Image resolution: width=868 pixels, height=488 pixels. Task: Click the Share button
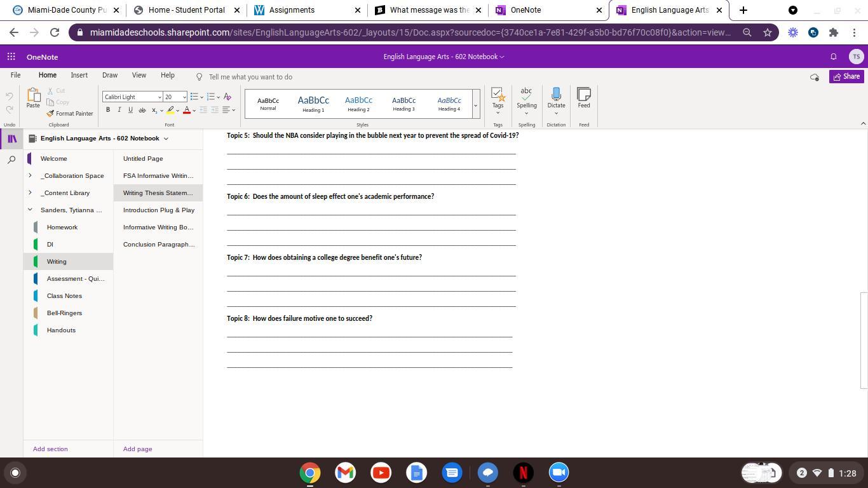846,77
